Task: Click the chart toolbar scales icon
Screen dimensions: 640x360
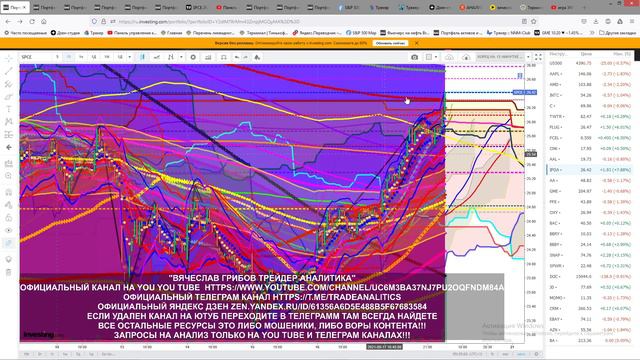Action: click(257, 57)
